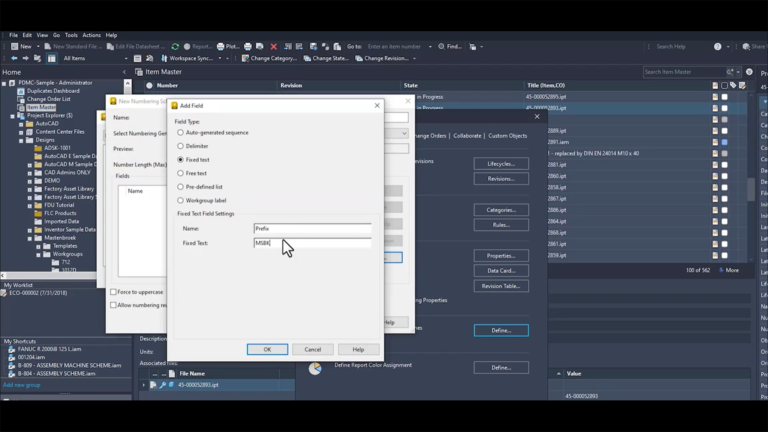Screen dimensions: 768x432
Task: Open the Change Revision dropdown arrow
Action: 414,58
